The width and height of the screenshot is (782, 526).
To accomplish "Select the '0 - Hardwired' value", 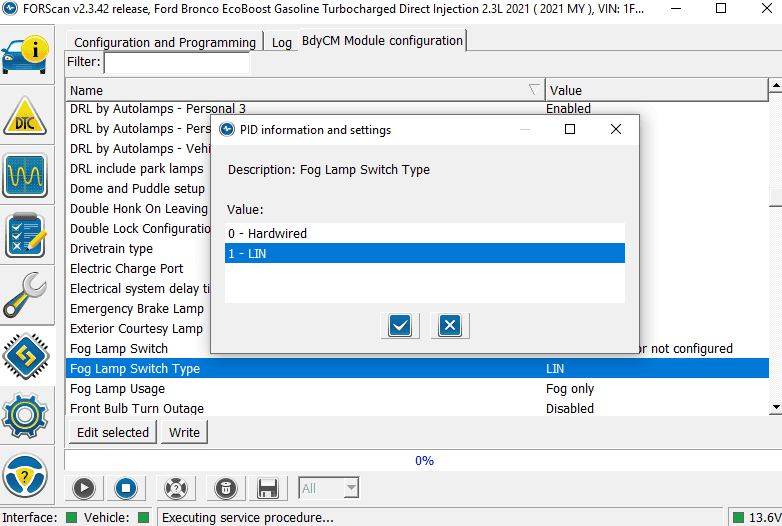I will (x=424, y=233).
